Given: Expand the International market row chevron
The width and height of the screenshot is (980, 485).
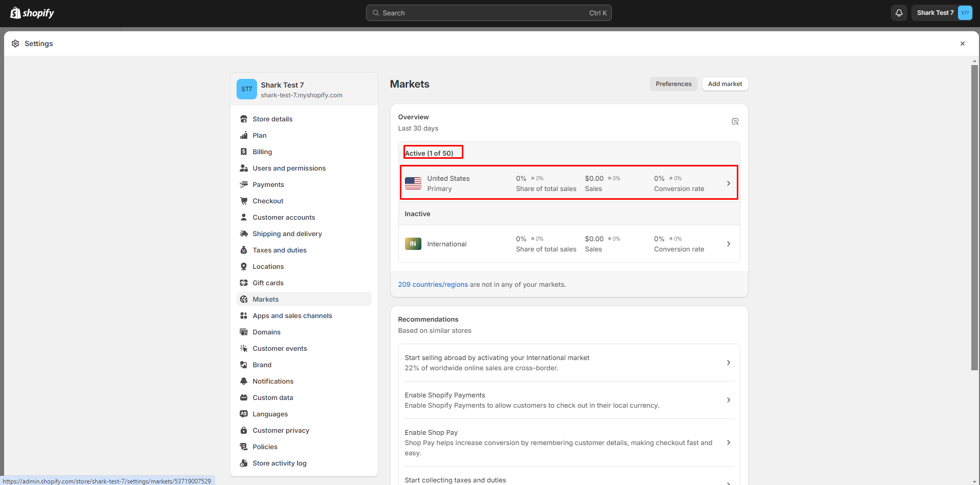Looking at the screenshot, I should [x=728, y=244].
